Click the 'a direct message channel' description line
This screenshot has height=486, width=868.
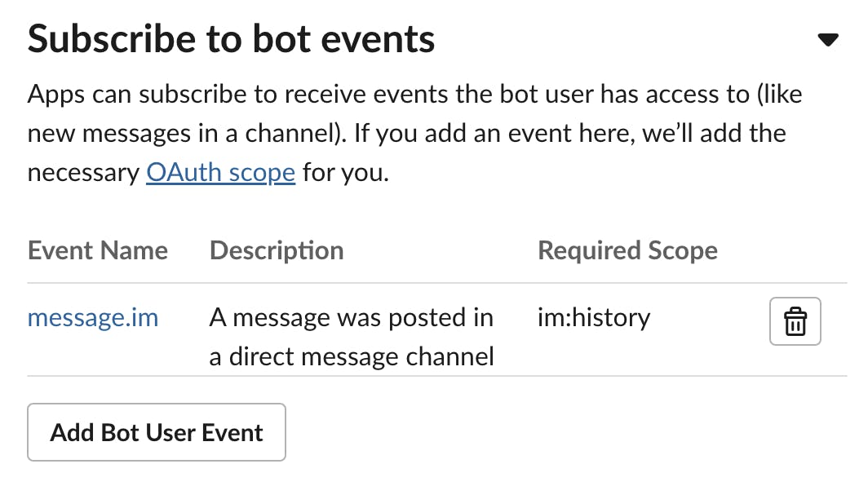click(x=352, y=356)
